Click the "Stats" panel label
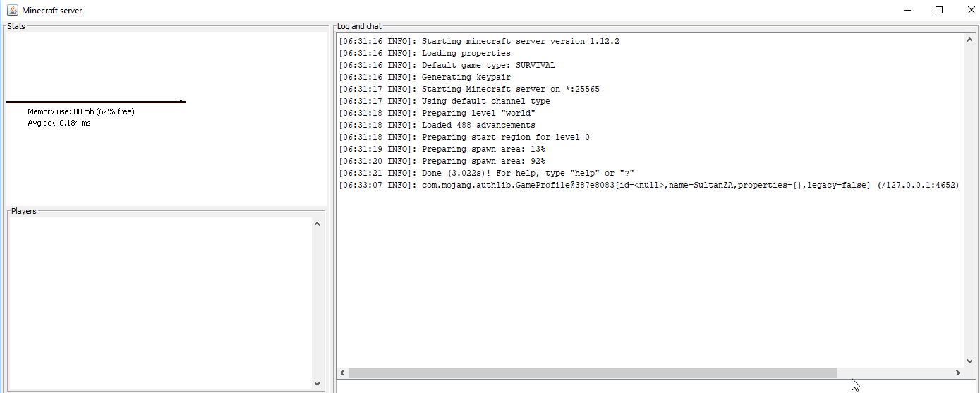This screenshot has height=393, width=980. click(16, 26)
